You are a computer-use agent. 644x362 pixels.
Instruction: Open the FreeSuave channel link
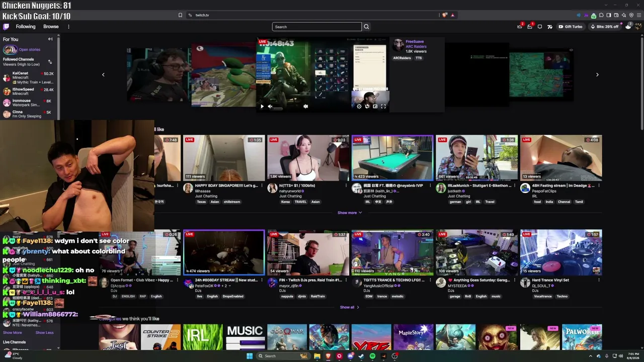(x=415, y=41)
